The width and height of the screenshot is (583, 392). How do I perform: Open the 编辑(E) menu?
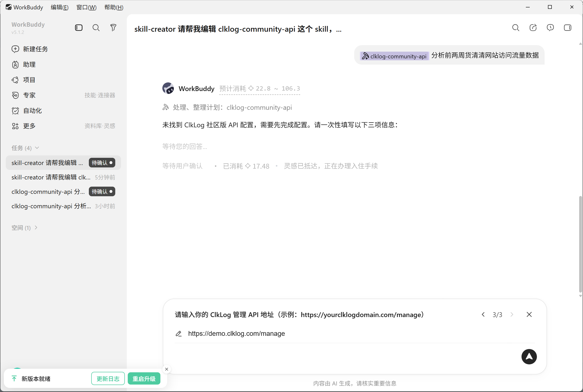tap(60, 7)
